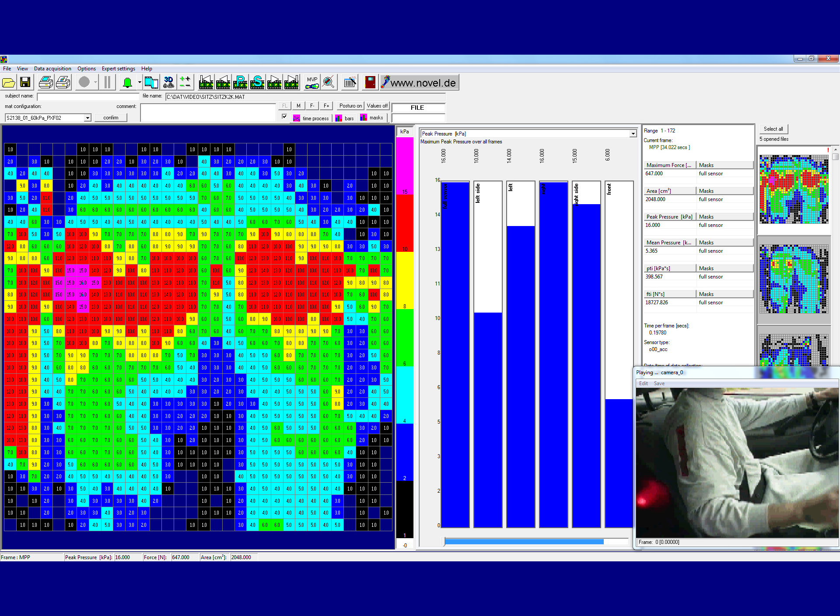Click the thumbnail list scrollbar up arrow

click(835, 149)
